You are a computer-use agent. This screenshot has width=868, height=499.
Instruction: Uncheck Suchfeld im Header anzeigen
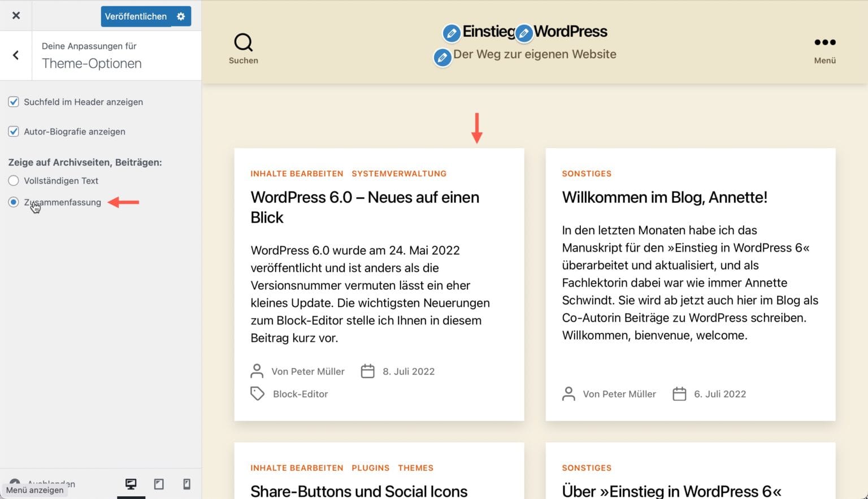tap(13, 102)
